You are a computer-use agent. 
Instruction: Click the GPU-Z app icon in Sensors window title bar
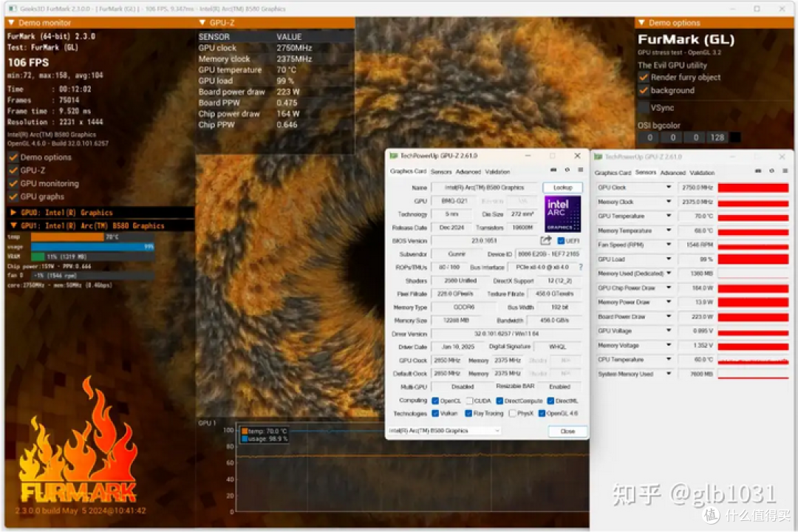pos(598,157)
